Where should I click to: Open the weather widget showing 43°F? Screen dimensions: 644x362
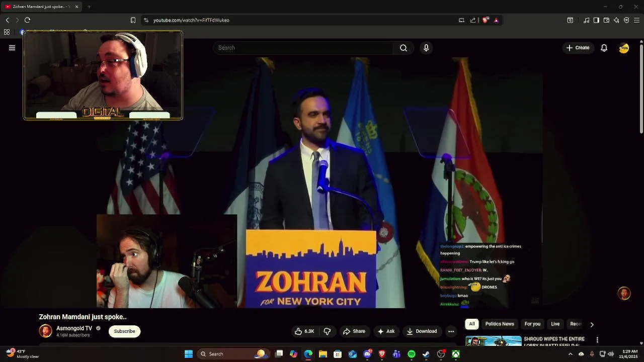tap(22, 354)
